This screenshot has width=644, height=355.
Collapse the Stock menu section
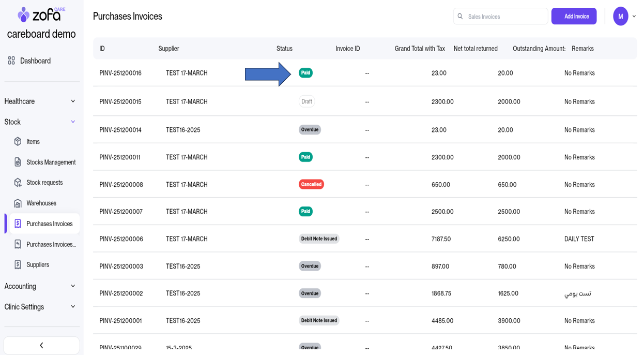point(73,122)
